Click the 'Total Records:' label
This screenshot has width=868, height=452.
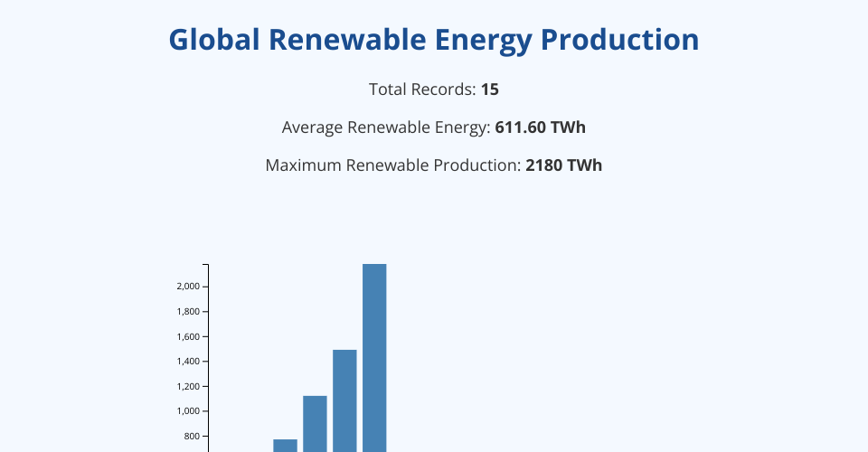[423, 89]
